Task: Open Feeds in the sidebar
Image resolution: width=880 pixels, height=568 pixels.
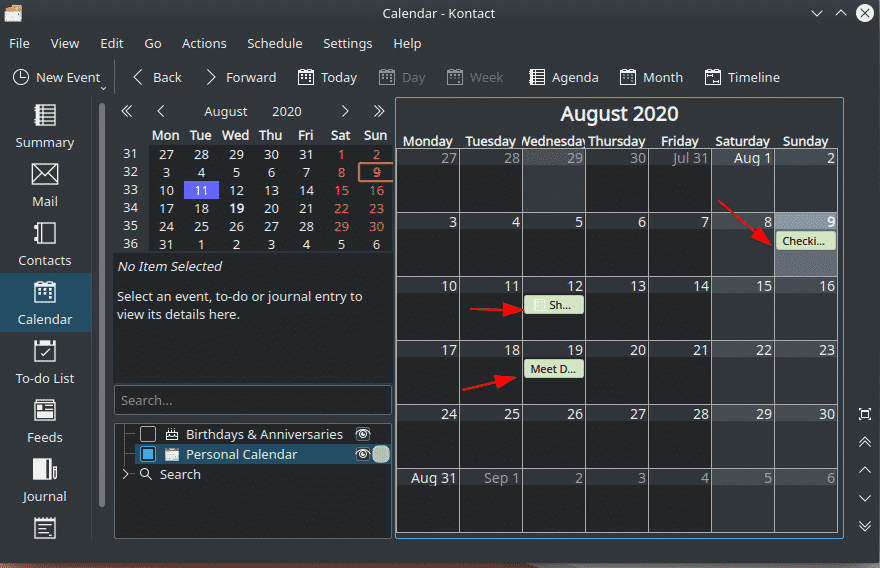Action: 45,421
